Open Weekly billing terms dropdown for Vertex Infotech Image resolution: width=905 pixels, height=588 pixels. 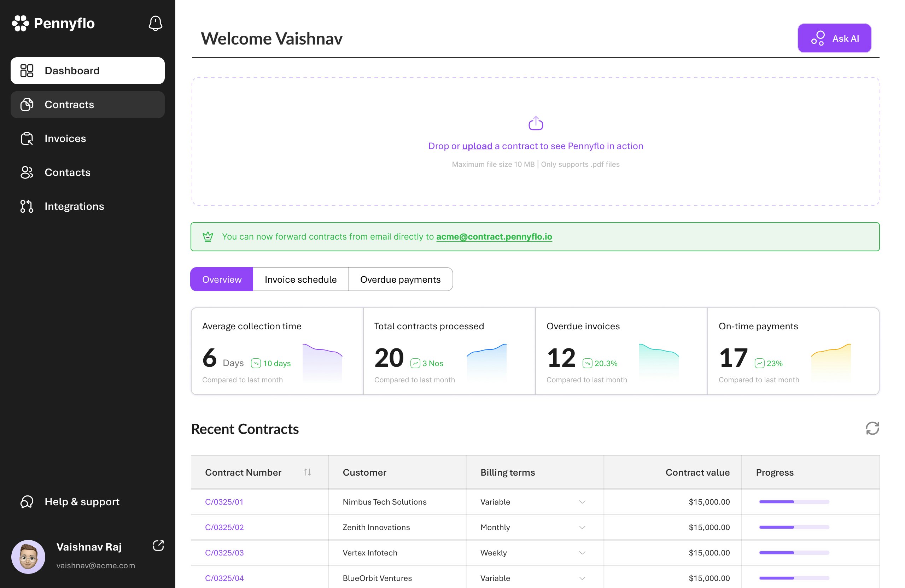tap(582, 553)
